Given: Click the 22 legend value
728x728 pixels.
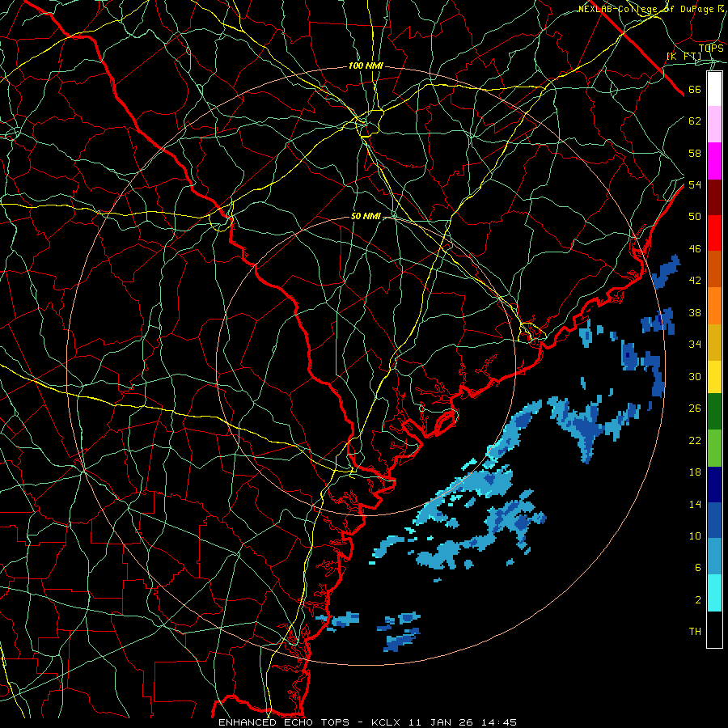Looking at the screenshot, I should click(x=695, y=441).
